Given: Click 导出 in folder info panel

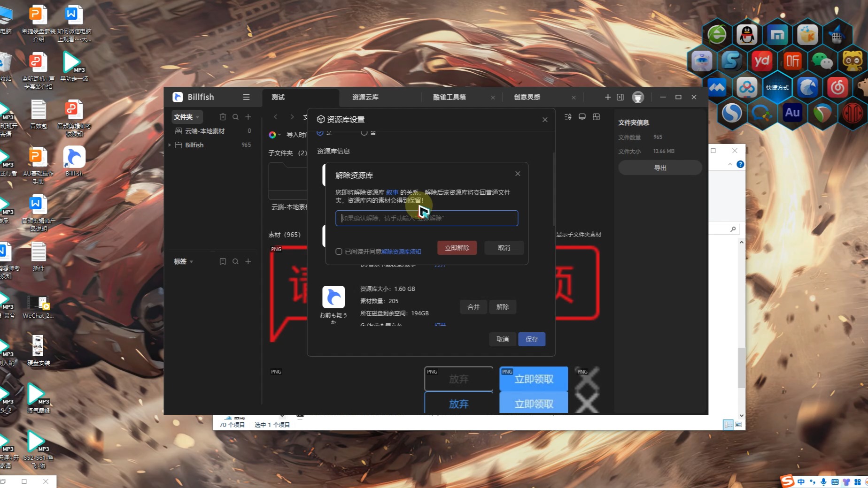Looking at the screenshot, I should click(660, 168).
